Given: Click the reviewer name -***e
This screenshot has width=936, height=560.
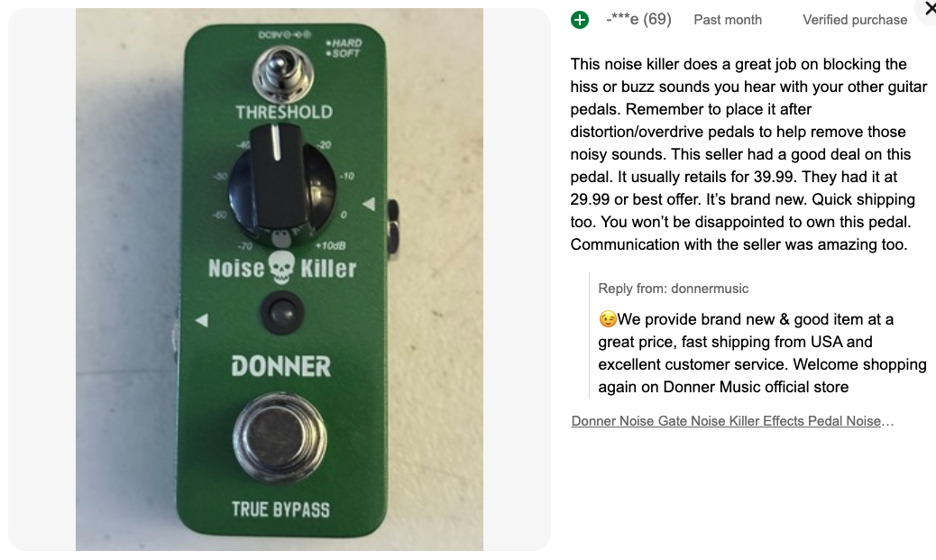Looking at the screenshot, I should click(622, 20).
